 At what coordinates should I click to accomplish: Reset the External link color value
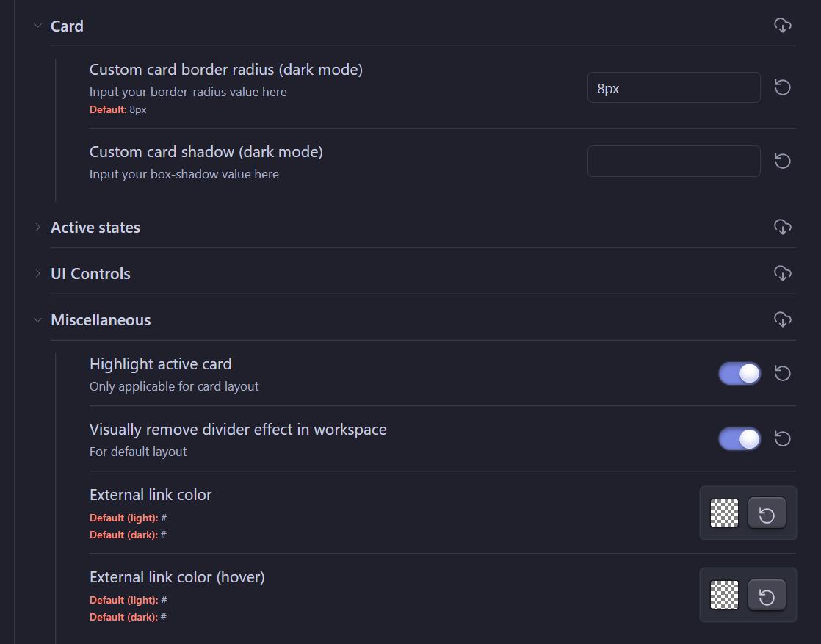[767, 513]
